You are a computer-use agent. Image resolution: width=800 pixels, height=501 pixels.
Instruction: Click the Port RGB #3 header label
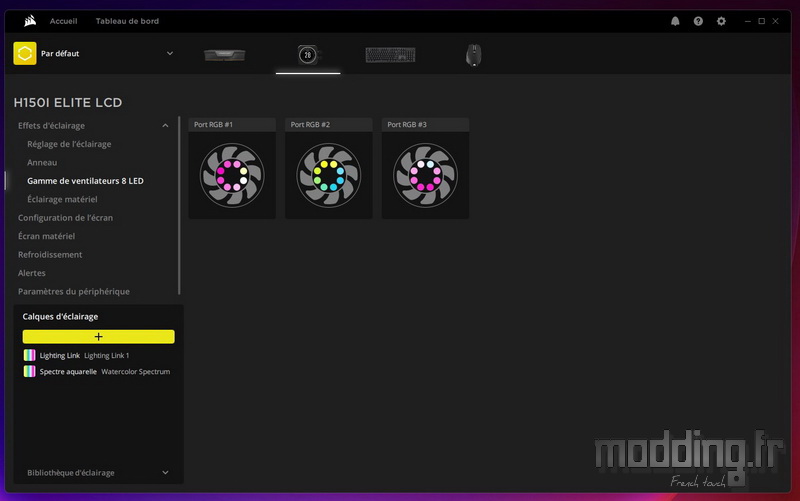click(407, 124)
